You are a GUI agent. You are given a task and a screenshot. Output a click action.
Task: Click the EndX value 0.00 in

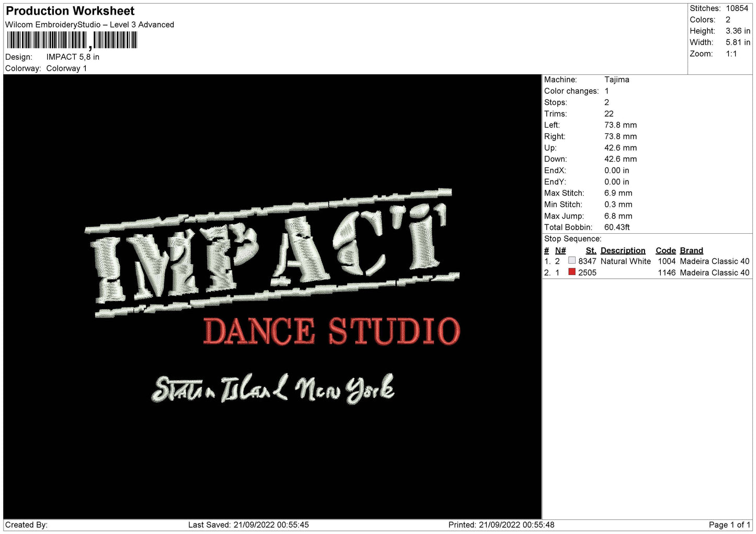coord(617,171)
